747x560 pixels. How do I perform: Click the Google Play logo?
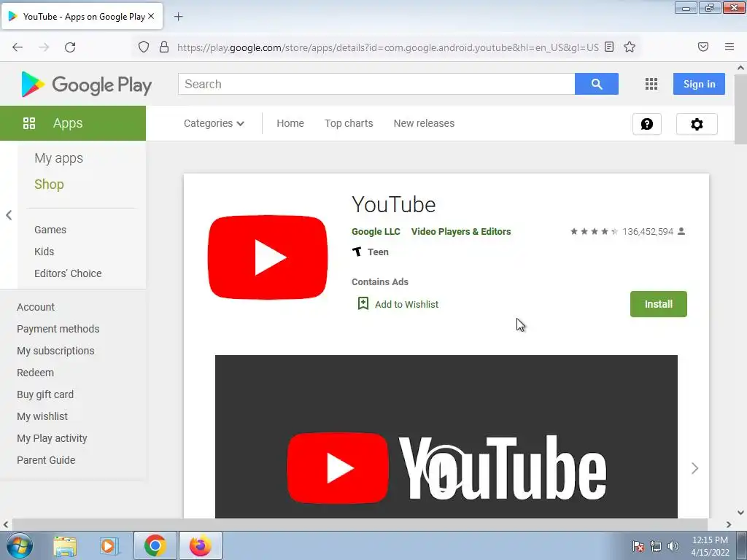pyautogui.click(x=86, y=85)
